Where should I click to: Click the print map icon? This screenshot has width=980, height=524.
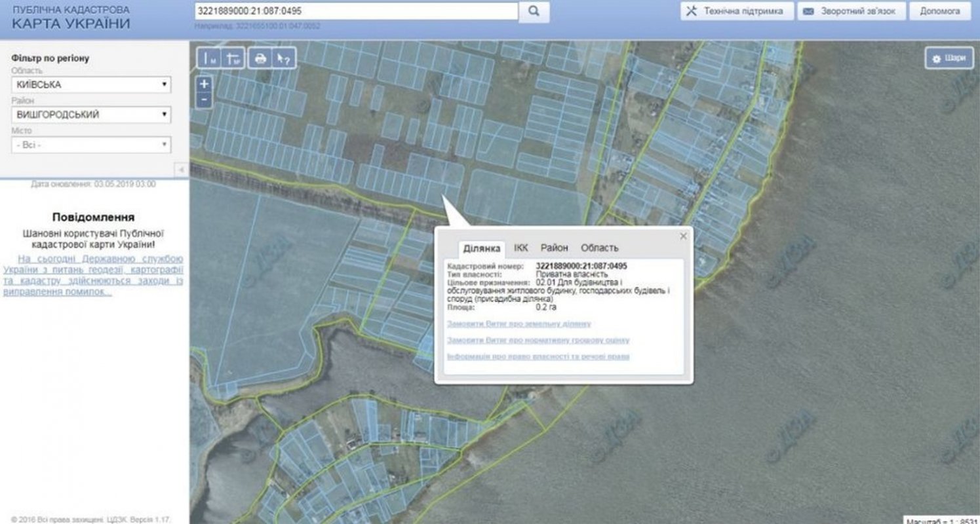260,58
